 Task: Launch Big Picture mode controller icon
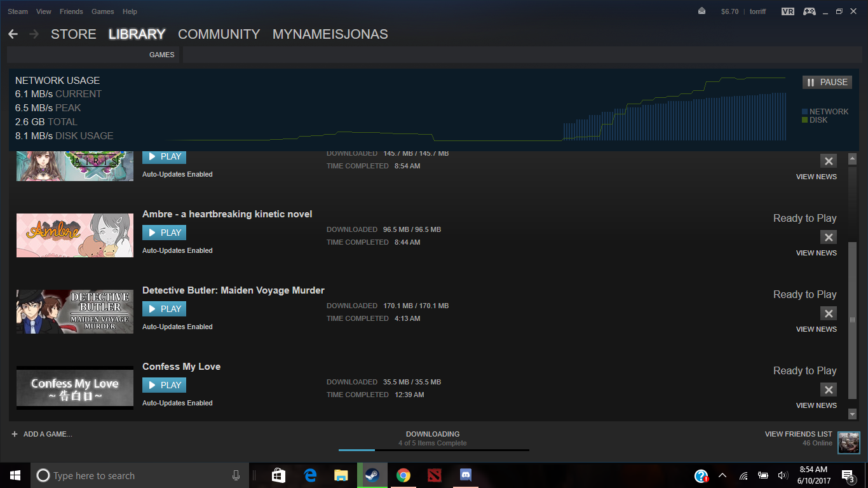[x=809, y=11]
